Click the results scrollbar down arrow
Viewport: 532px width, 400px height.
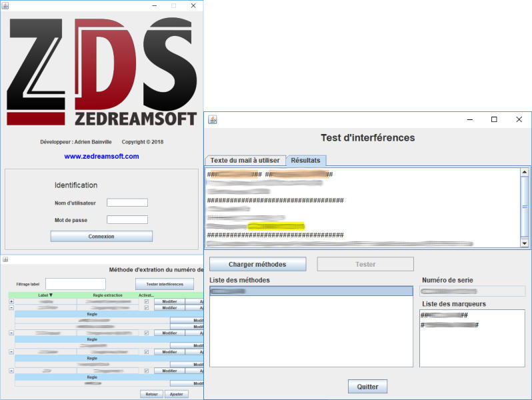coord(525,243)
